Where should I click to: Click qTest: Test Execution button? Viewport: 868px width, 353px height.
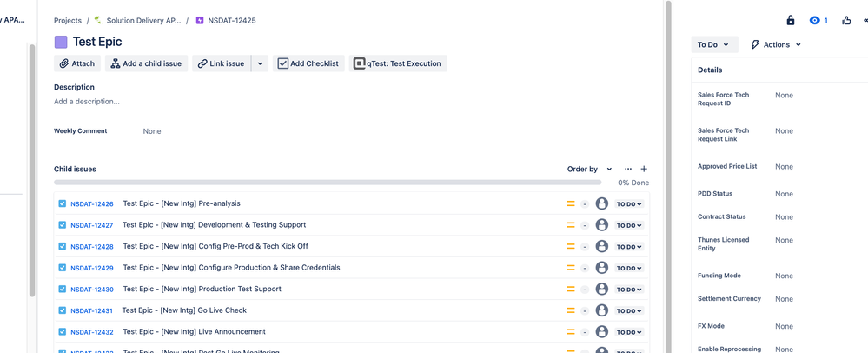point(398,63)
